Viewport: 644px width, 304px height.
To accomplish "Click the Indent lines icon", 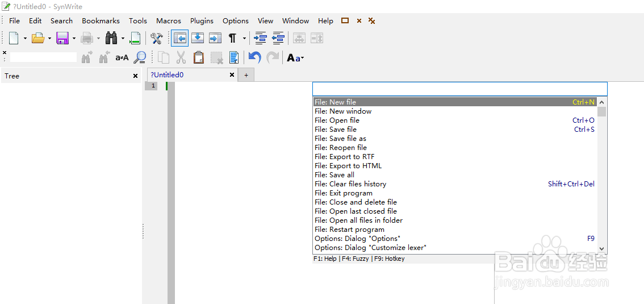I will pyautogui.click(x=261, y=38).
